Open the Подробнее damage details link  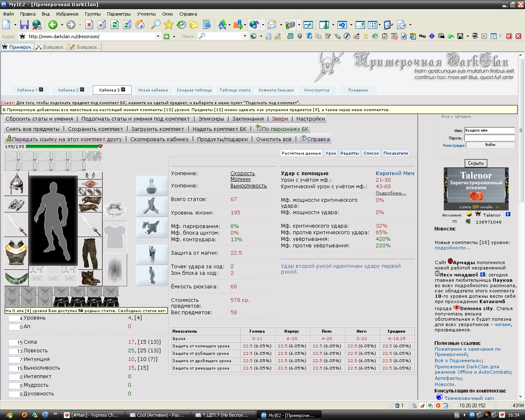tap(391, 193)
